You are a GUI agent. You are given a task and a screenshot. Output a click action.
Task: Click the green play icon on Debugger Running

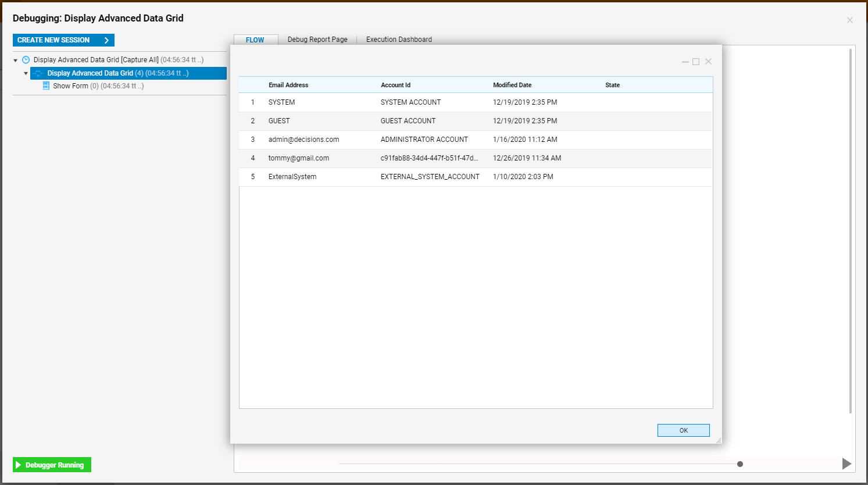click(19, 465)
